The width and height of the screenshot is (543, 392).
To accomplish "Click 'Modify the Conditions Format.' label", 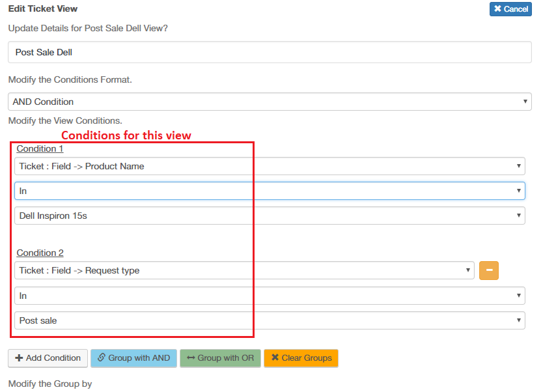I will click(x=70, y=79).
